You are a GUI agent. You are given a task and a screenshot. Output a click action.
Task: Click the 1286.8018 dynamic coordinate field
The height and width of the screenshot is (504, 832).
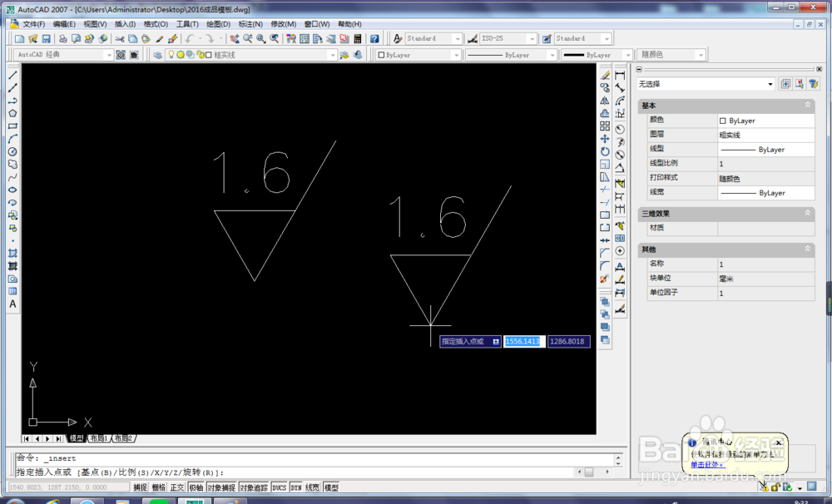click(x=569, y=341)
